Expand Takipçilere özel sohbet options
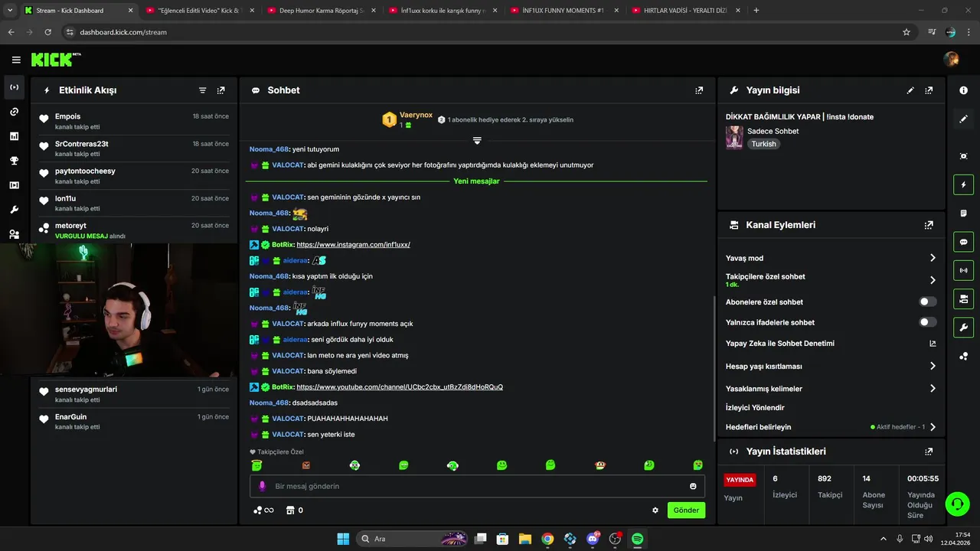The image size is (980, 551). click(933, 280)
